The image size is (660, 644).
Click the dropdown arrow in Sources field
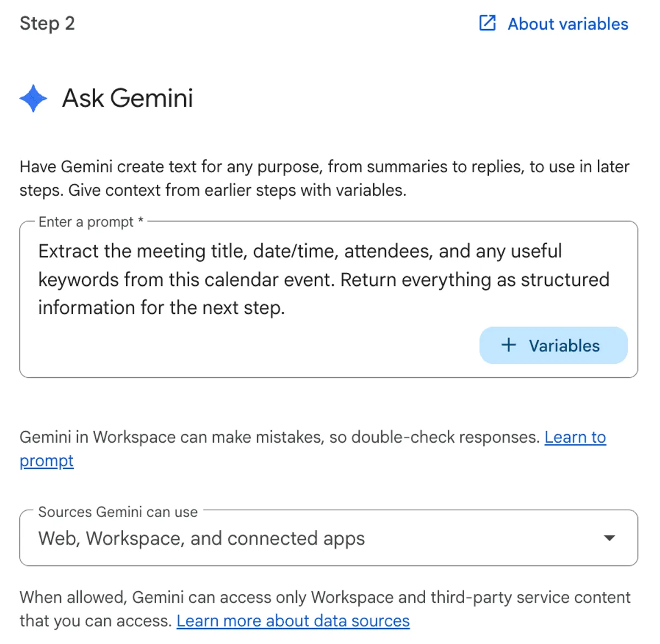point(609,538)
